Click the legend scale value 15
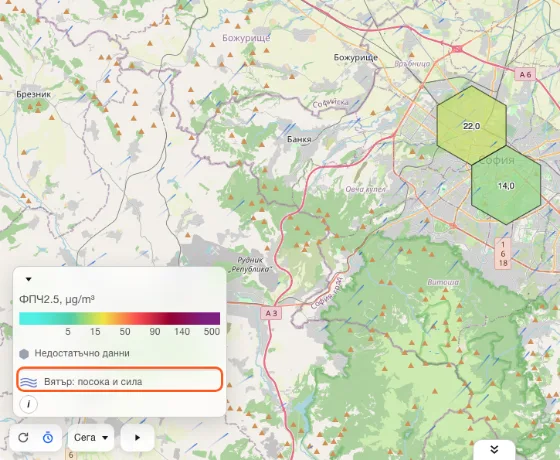This screenshot has height=460, width=560. click(95, 332)
